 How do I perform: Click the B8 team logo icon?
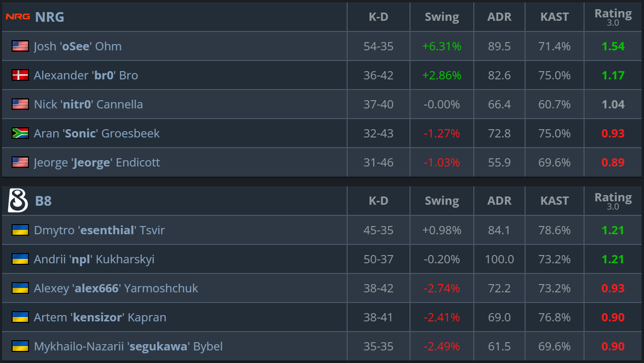(x=18, y=201)
